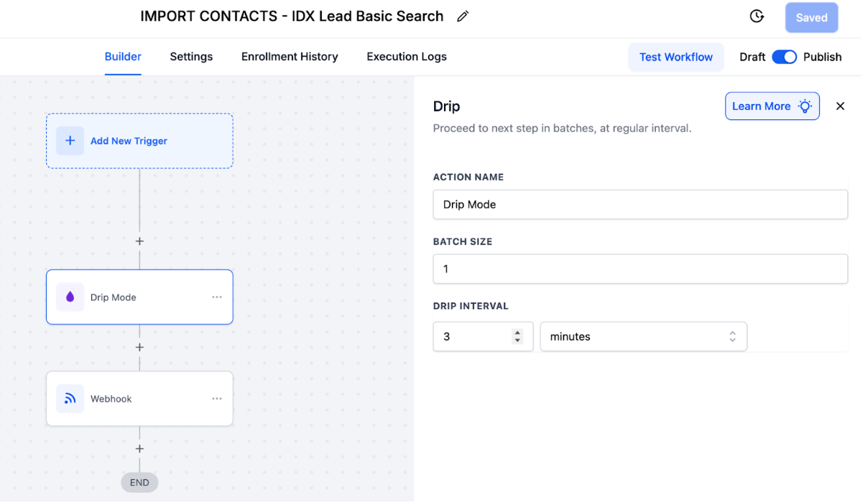Open version history clock icon
This screenshot has width=868, height=503.
pos(757,17)
